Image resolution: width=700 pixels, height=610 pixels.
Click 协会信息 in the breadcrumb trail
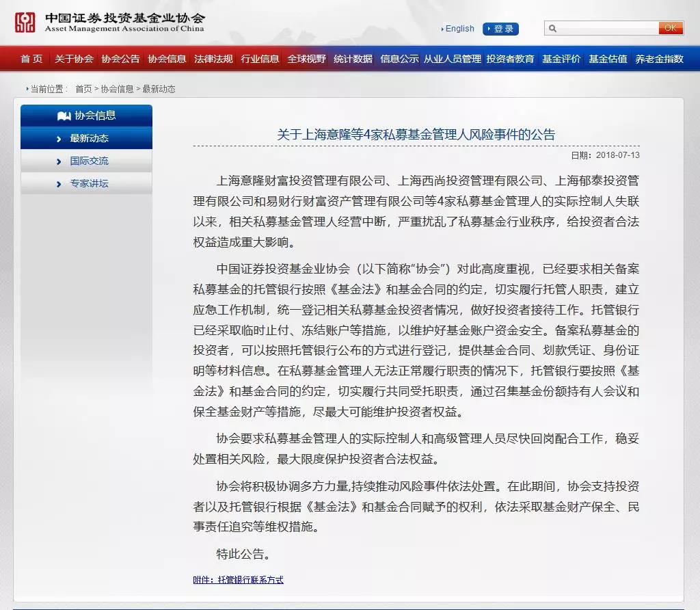pos(117,89)
